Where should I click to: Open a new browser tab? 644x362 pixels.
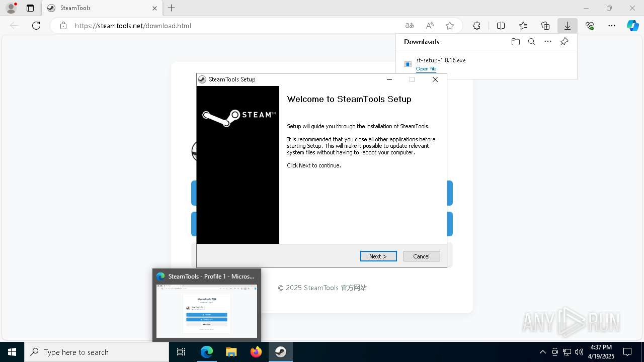coord(172,8)
